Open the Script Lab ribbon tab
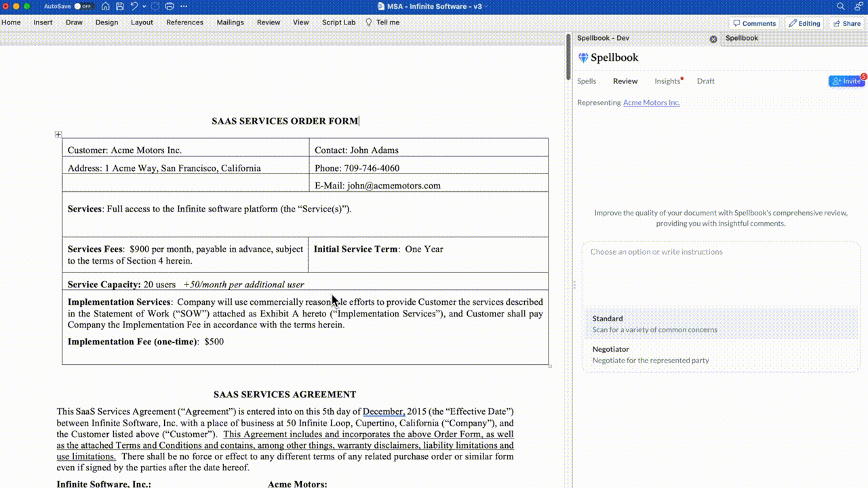Image resolution: width=868 pixels, height=488 pixels. click(x=338, y=22)
